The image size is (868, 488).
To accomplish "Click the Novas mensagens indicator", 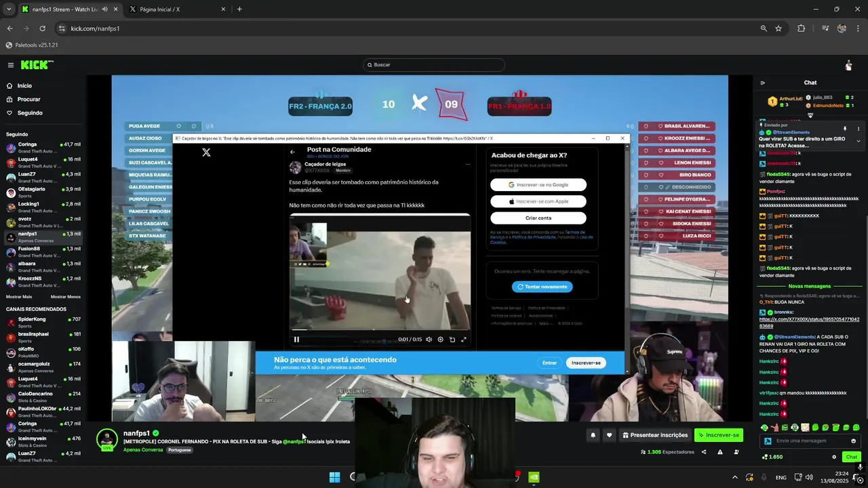I will 809,286.
